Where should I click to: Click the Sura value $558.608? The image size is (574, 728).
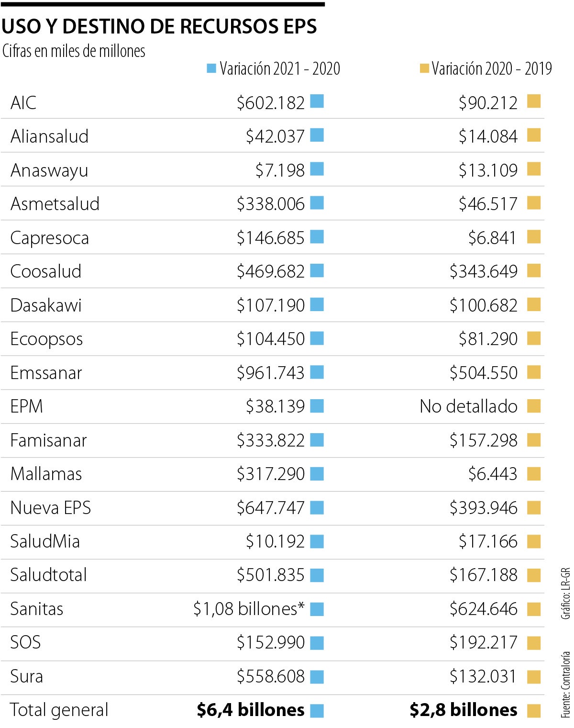(270, 676)
